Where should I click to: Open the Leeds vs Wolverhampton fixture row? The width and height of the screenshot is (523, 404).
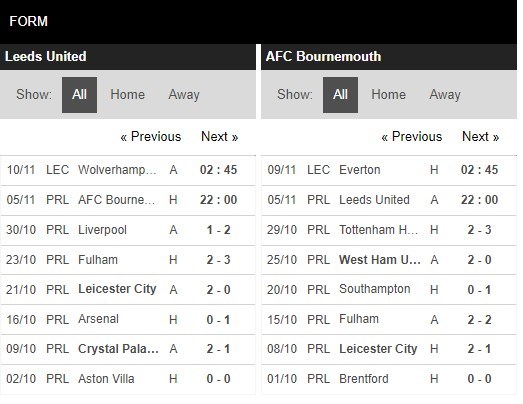pyautogui.click(x=128, y=170)
